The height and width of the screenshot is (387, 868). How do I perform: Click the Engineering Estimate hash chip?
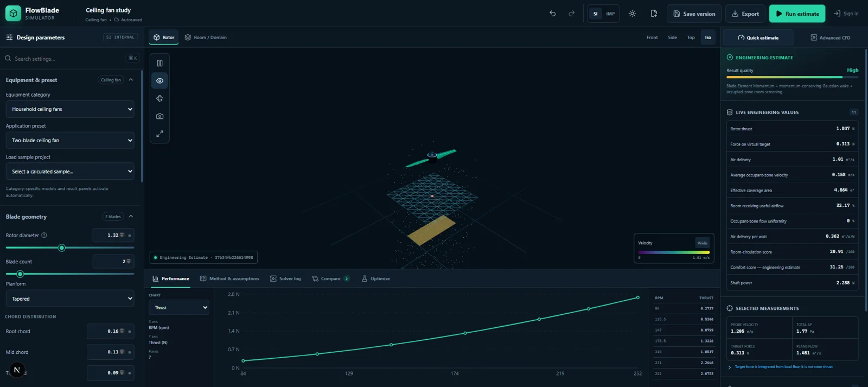(203, 257)
